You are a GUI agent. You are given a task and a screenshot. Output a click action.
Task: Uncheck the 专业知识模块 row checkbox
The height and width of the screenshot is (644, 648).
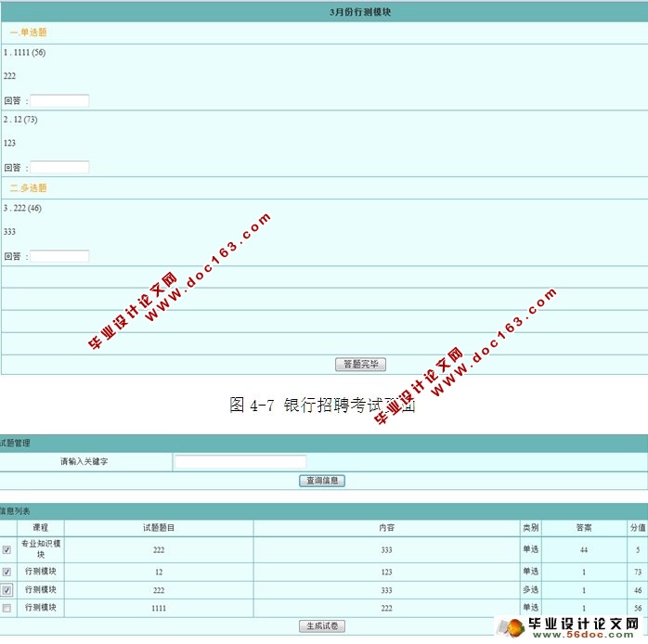[x=6, y=550]
